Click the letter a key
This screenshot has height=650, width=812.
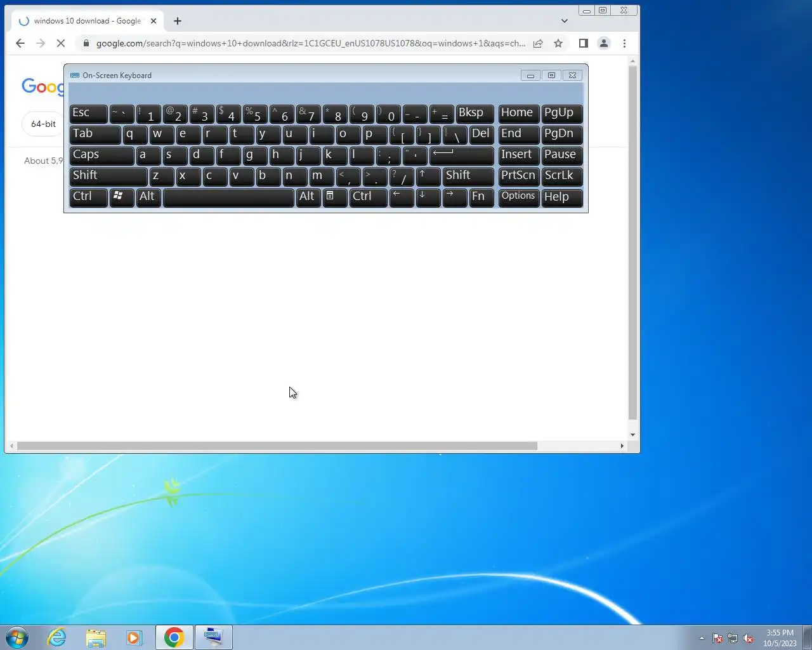tap(148, 156)
